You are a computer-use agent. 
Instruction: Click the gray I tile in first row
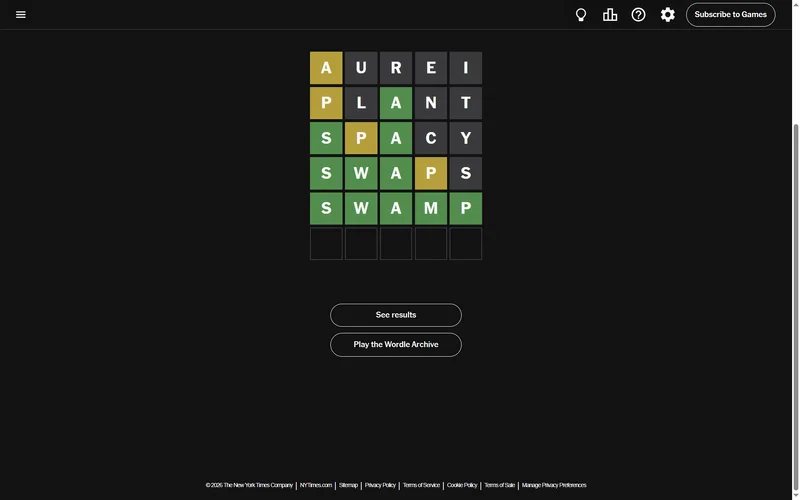(466, 68)
